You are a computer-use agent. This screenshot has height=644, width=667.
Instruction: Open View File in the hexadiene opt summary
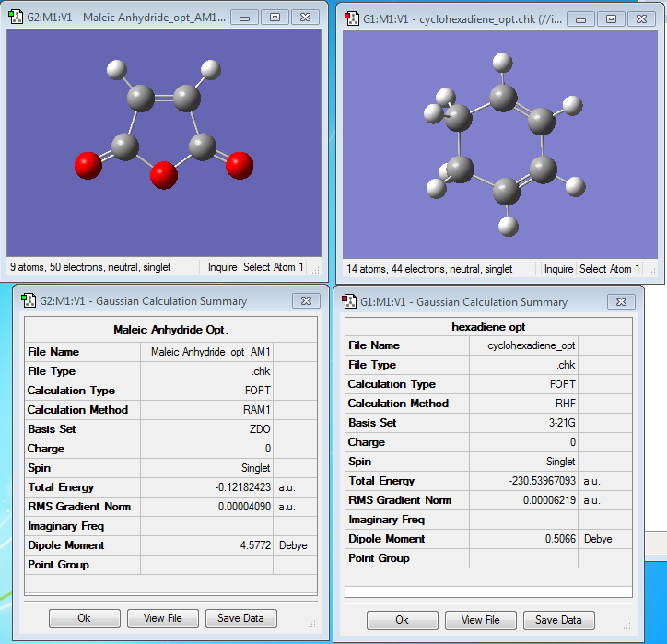pyautogui.click(x=480, y=620)
